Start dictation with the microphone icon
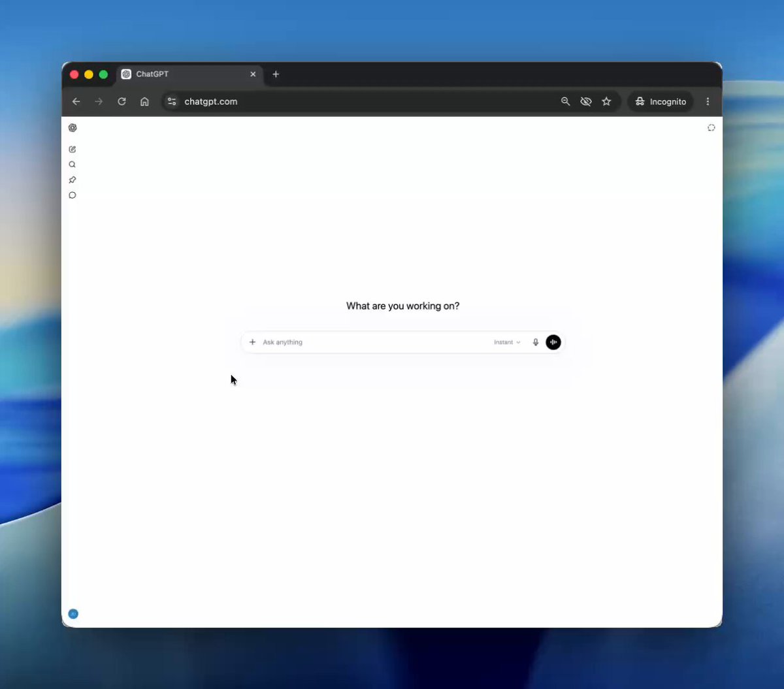The width and height of the screenshot is (784, 689). click(x=536, y=342)
